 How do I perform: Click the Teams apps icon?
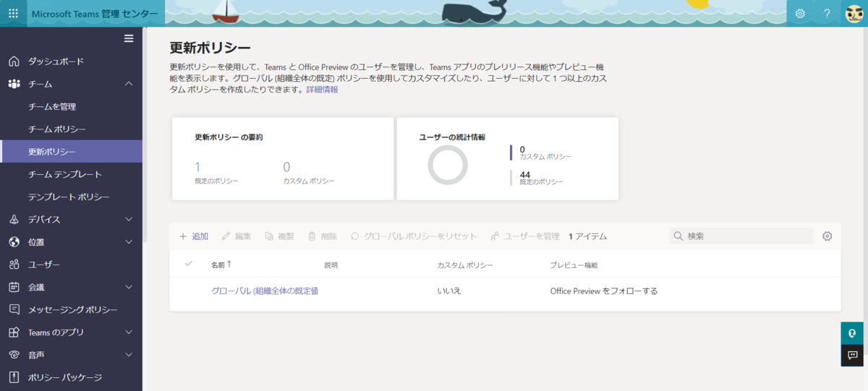coord(14,332)
